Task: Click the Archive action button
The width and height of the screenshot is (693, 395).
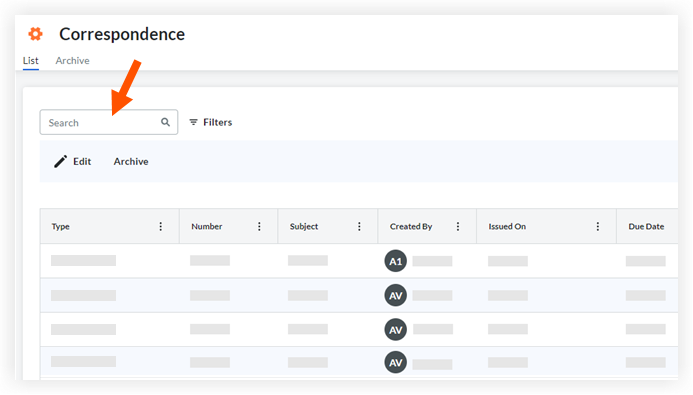Action: (x=131, y=161)
